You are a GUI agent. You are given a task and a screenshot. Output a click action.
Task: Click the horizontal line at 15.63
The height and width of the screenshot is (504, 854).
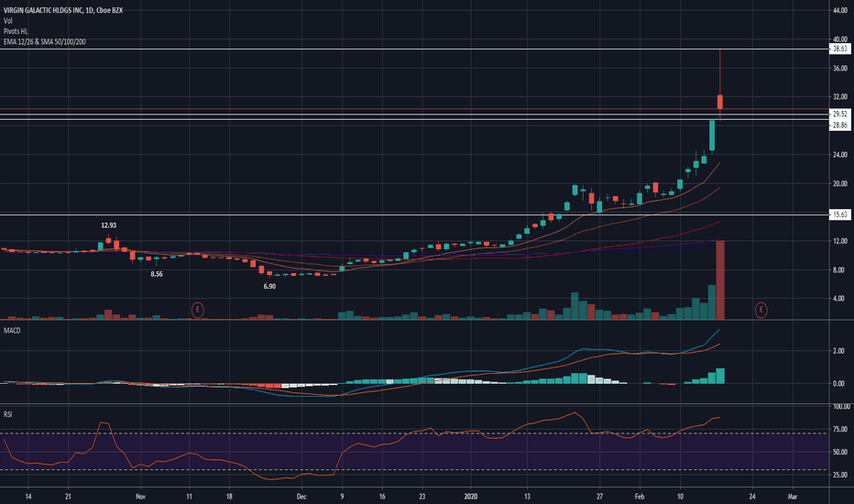pyautogui.click(x=414, y=214)
